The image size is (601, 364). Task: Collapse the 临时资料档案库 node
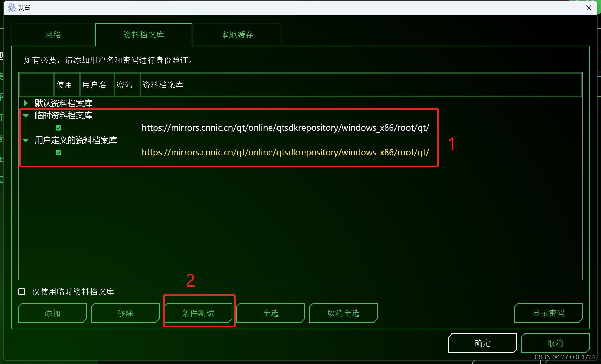point(26,116)
